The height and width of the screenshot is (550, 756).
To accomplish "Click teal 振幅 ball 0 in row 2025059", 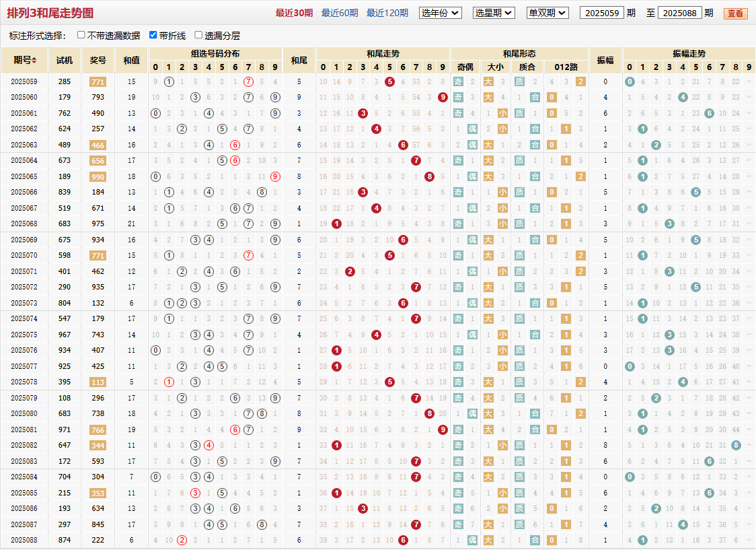I will pyautogui.click(x=629, y=81).
